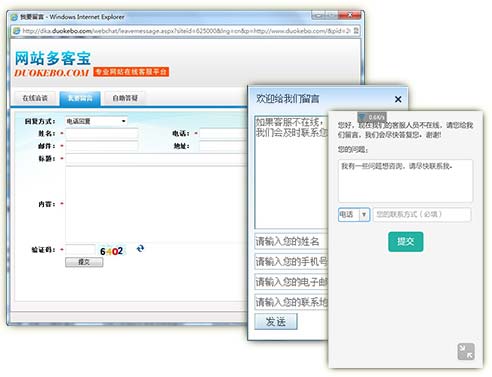Click the captcha image 6402
The image size is (492, 377).
(111, 251)
